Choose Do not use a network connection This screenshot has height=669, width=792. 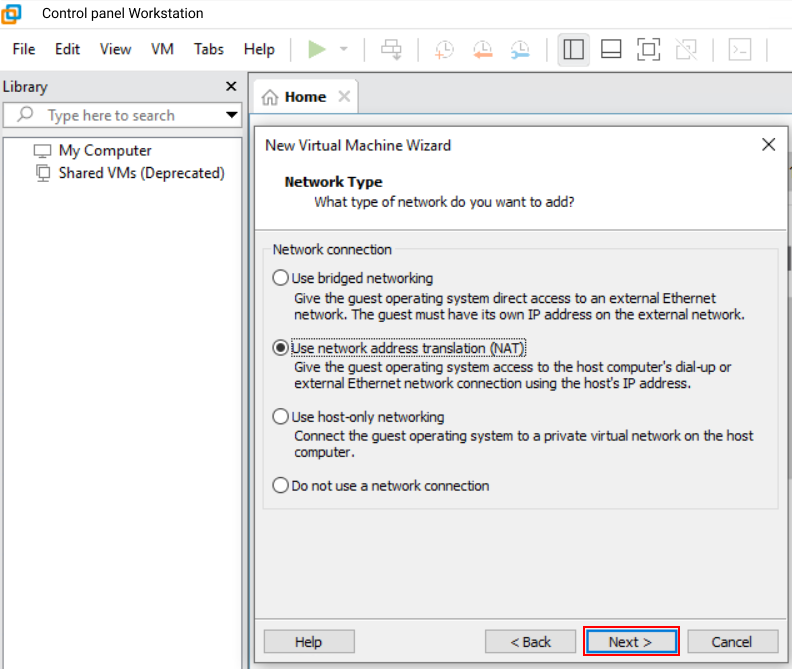point(281,486)
